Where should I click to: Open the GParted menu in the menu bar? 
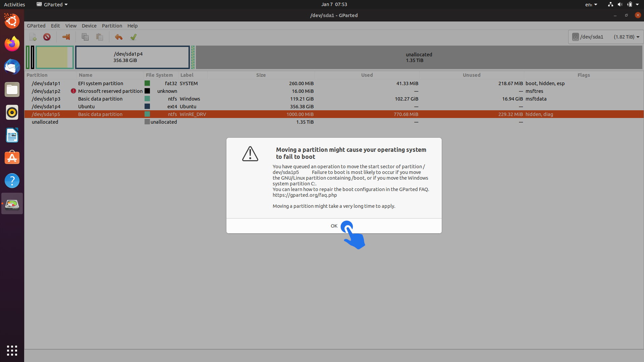click(36, 26)
